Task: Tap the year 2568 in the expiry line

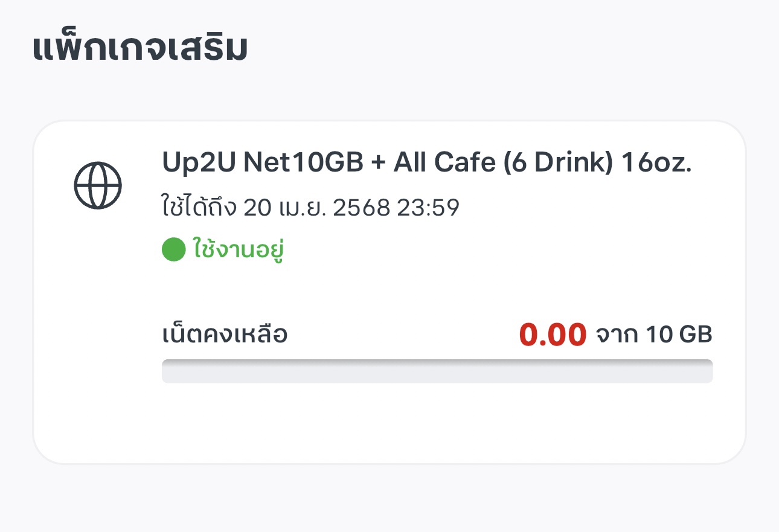Action: coord(362,208)
